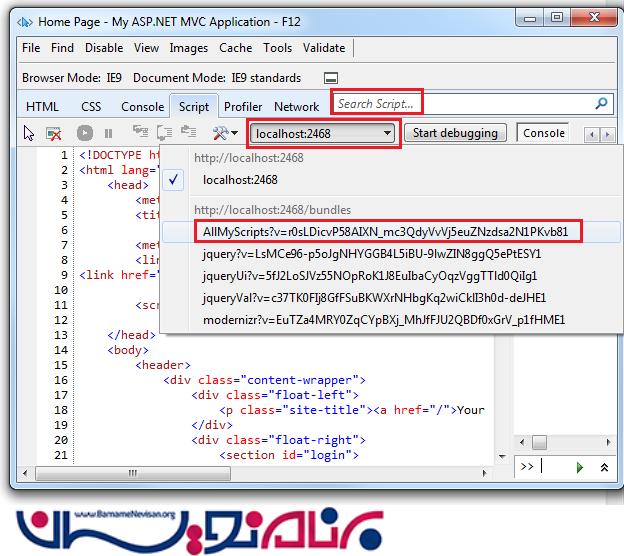Click the select element by click arrow
The width and height of the screenshot is (624, 556).
(x=29, y=133)
